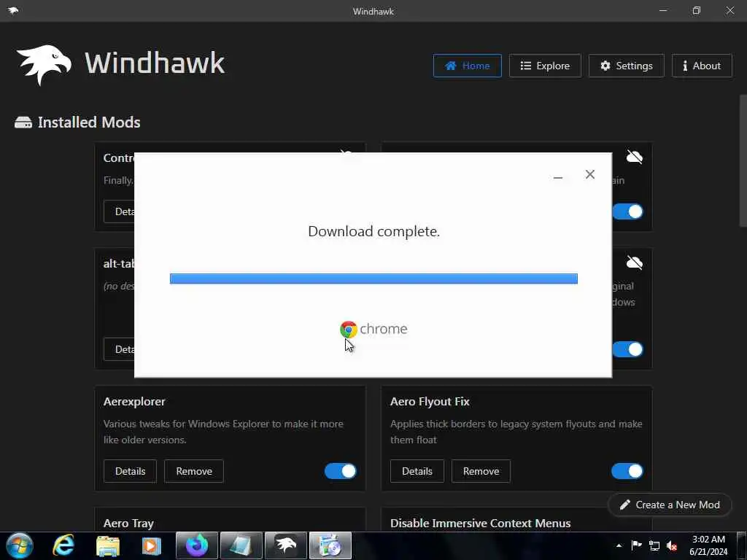
Task: Open Details for Aerexplorer
Action: [x=130, y=471]
